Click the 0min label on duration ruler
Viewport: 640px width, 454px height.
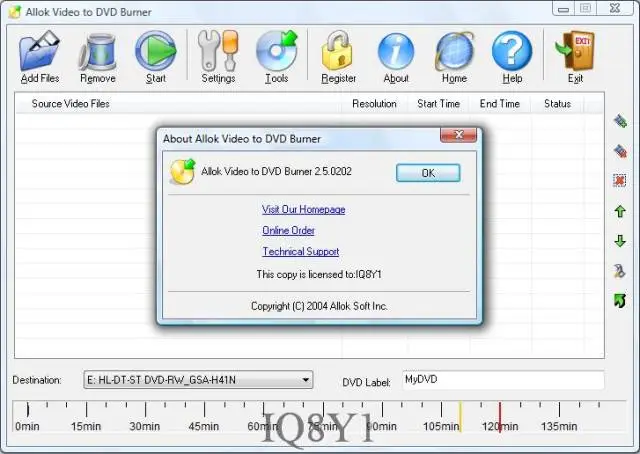[27, 426]
